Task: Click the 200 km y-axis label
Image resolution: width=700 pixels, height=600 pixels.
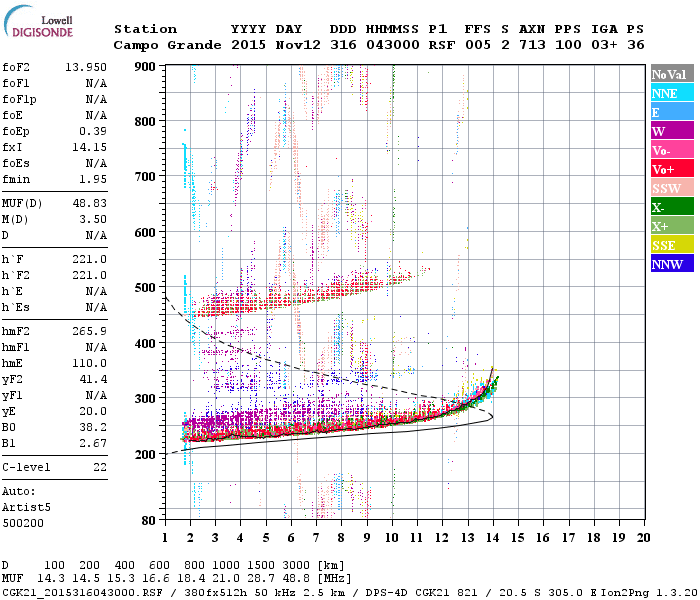Action: (x=145, y=454)
